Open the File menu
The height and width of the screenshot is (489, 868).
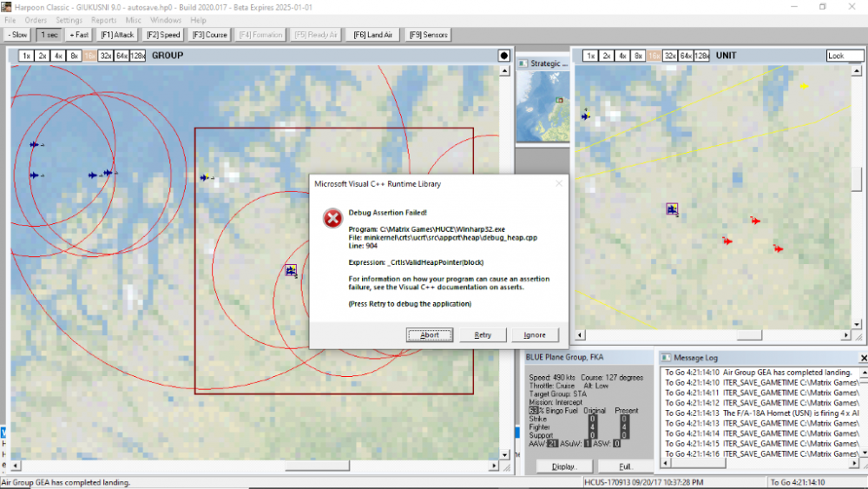click(x=10, y=20)
